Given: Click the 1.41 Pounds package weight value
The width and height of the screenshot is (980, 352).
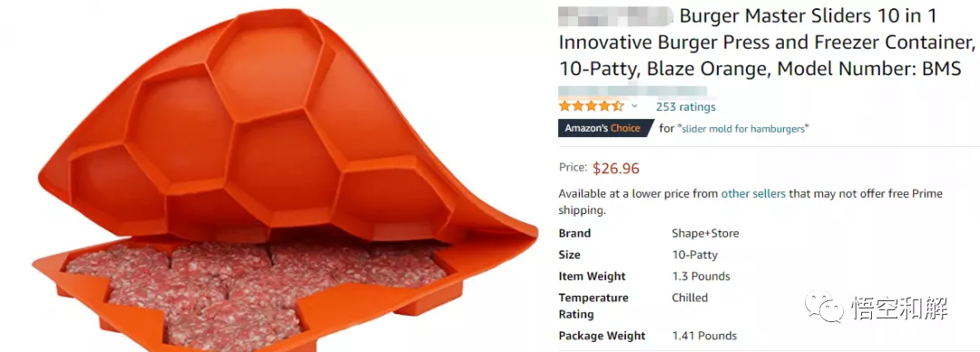Looking at the screenshot, I should (704, 336).
